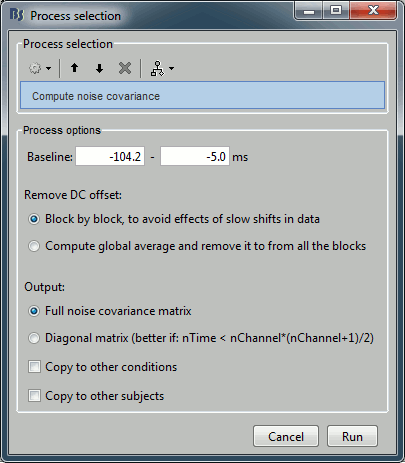Expand dropdown arrow beside the gear icon
This screenshot has width=405, height=463.
(x=49, y=69)
